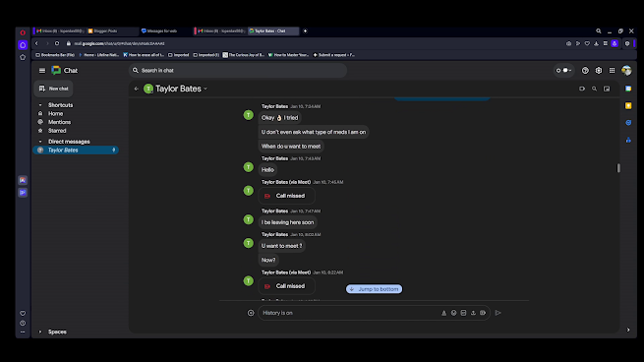Image resolution: width=644 pixels, height=362 pixels.
Task: Open Google Calendar side panel icon
Action: click(628, 89)
